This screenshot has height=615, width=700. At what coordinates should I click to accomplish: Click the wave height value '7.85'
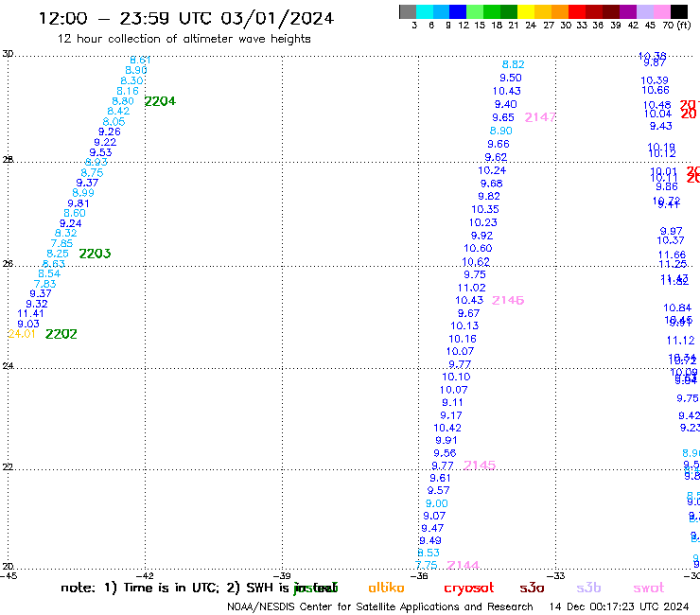point(61,243)
